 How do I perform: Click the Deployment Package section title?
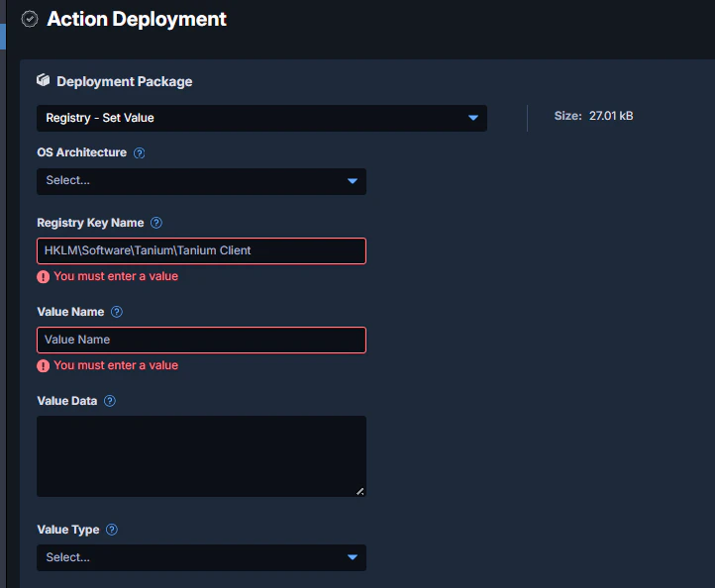click(125, 81)
